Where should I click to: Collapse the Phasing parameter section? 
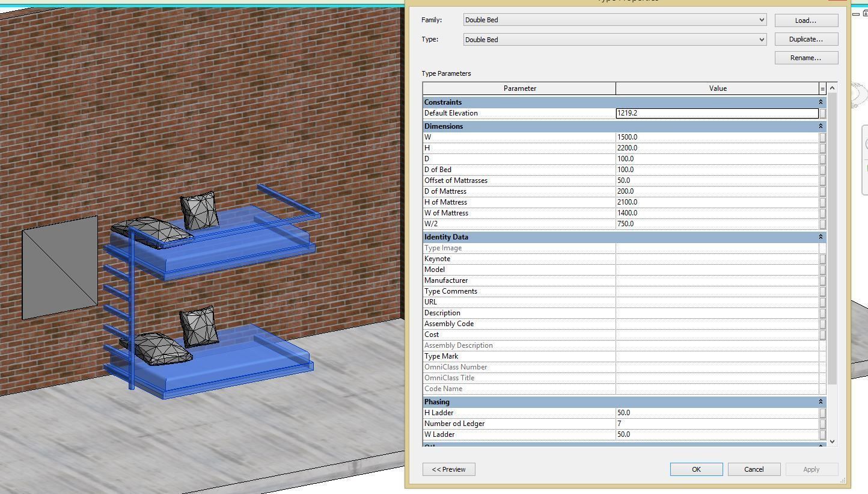(x=821, y=401)
